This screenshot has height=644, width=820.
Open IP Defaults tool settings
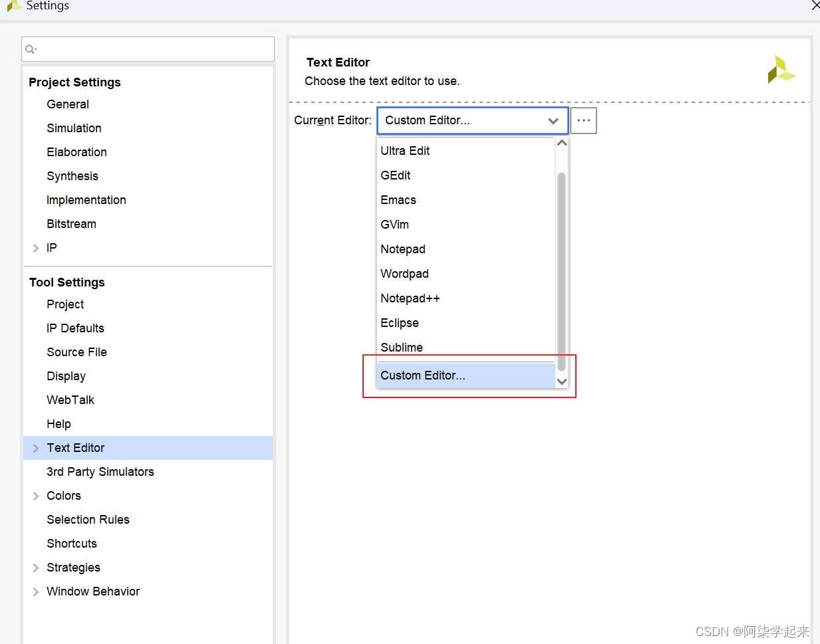[75, 328]
